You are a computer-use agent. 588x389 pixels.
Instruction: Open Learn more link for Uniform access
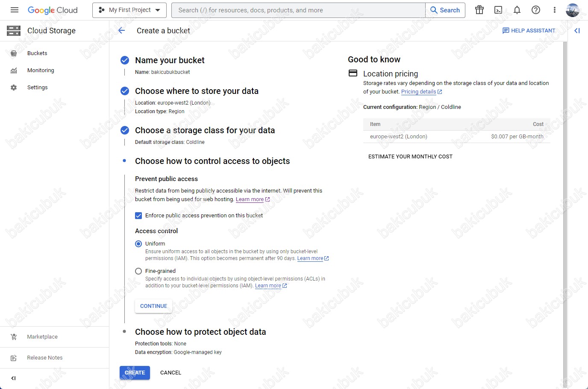(313, 258)
